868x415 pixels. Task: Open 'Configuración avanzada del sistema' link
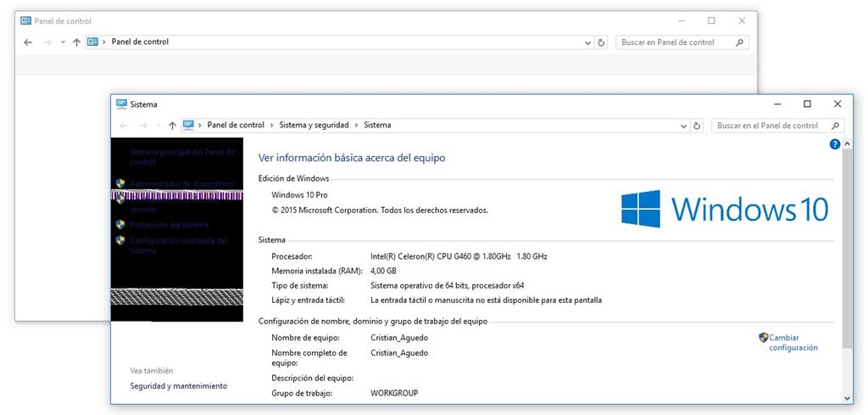click(x=179, y=245)
